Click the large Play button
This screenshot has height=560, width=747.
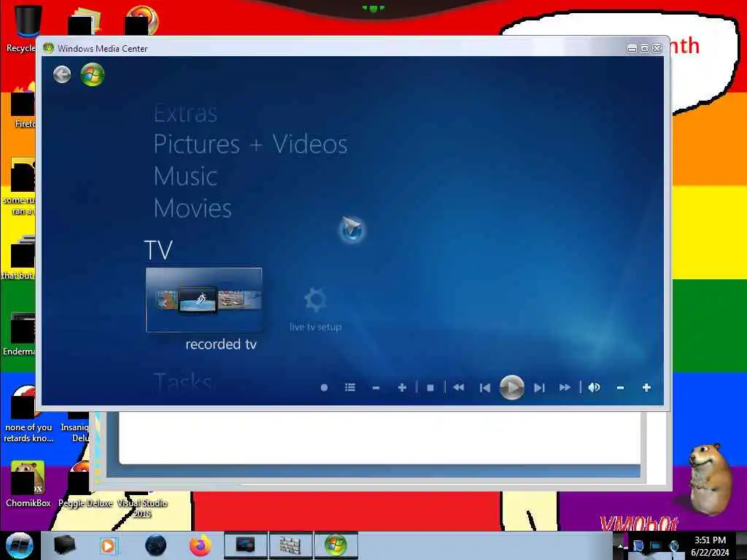pyautogui.click(x=512, y=388)
